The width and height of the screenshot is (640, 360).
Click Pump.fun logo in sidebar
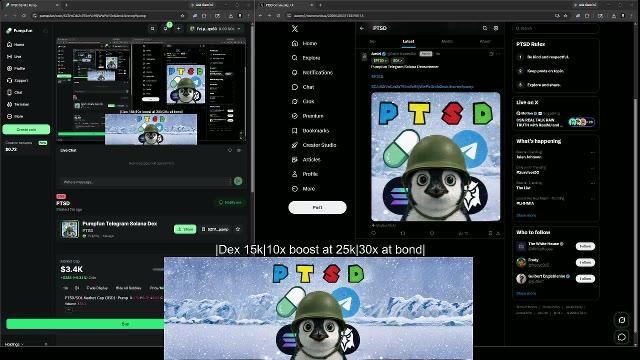pos(19,31)
